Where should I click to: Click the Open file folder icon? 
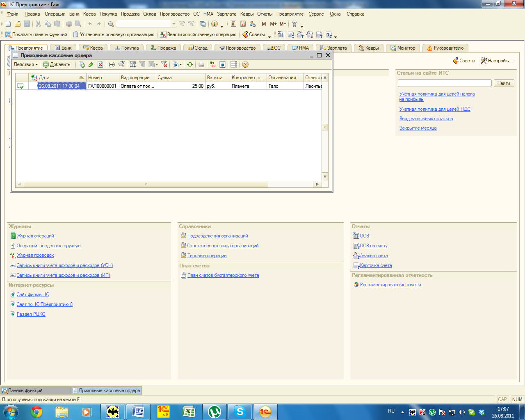pyautogui.click(x=17, y=24)
